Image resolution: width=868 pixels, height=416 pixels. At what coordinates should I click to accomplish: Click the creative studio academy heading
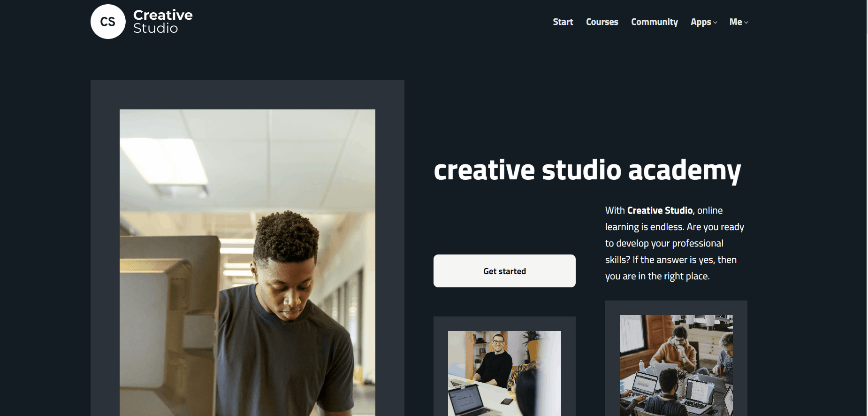point(587,170)
